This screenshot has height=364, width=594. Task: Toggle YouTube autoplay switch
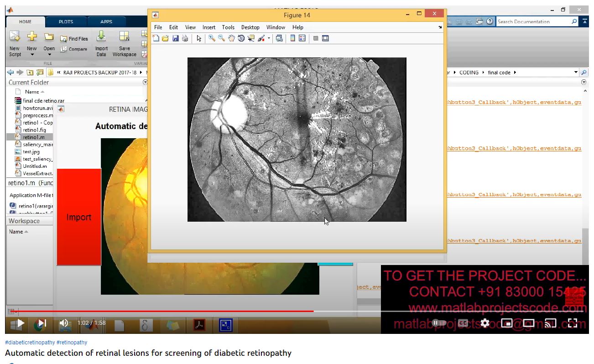point(439,323)
